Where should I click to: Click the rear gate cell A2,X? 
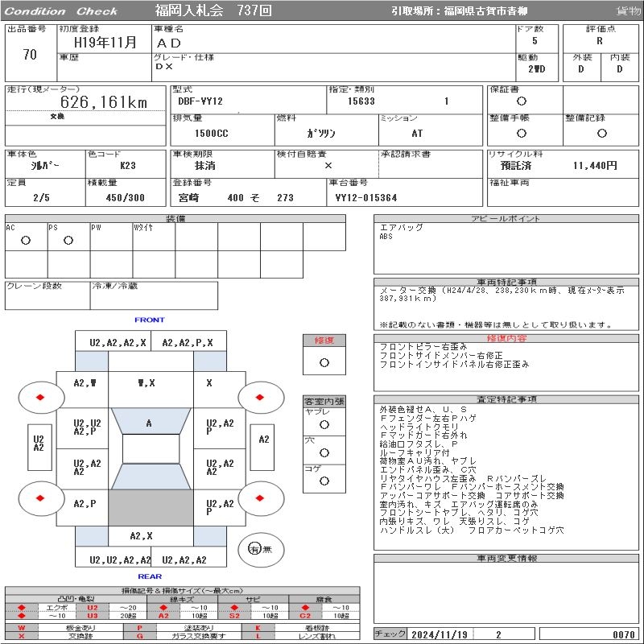point(151,536)
